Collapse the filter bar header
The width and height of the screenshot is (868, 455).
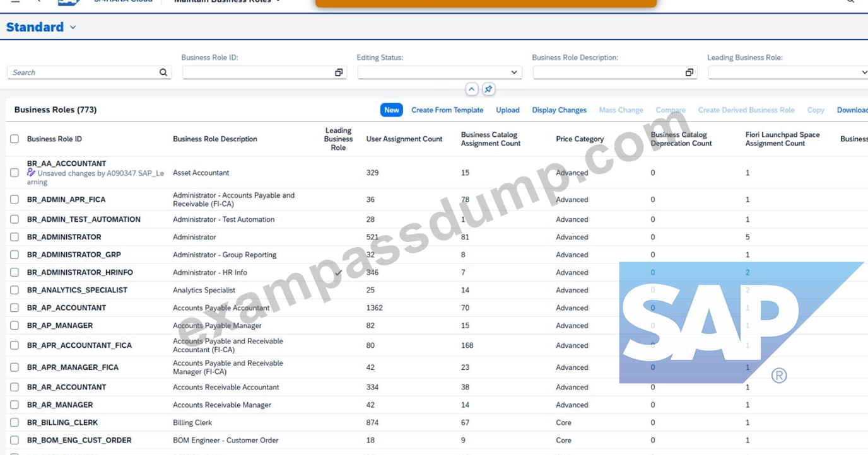[x=472, y=89]
